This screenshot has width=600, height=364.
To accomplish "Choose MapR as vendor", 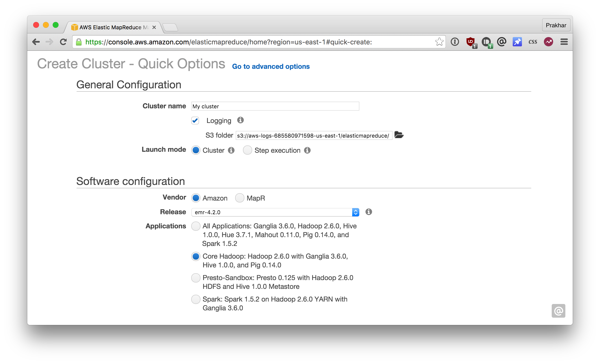I will [240, 198].
